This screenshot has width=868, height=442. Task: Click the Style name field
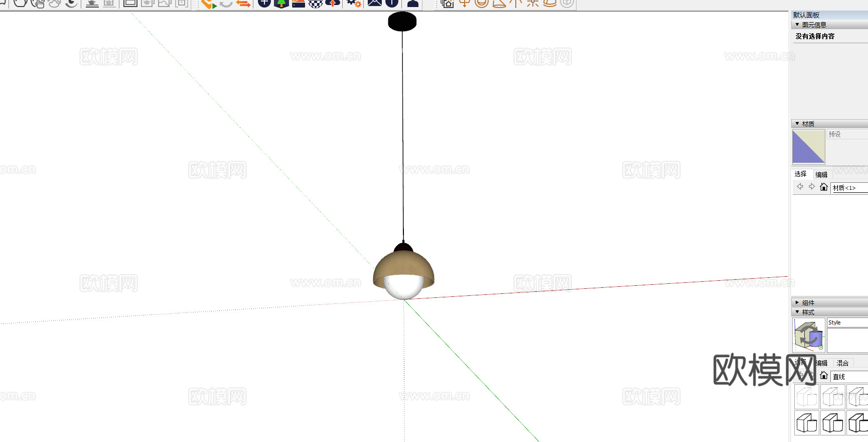pos(847,323)
